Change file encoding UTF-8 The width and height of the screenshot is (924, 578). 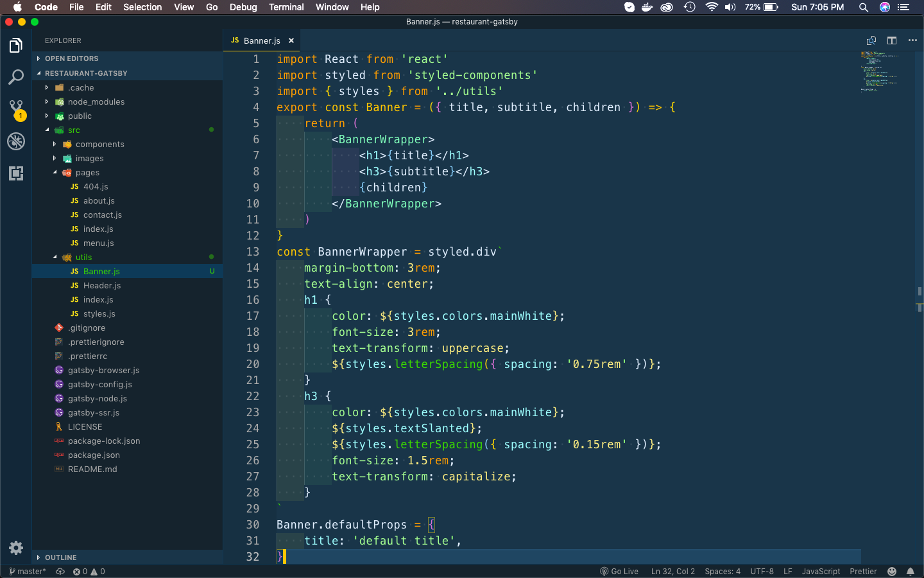(762, 572)
